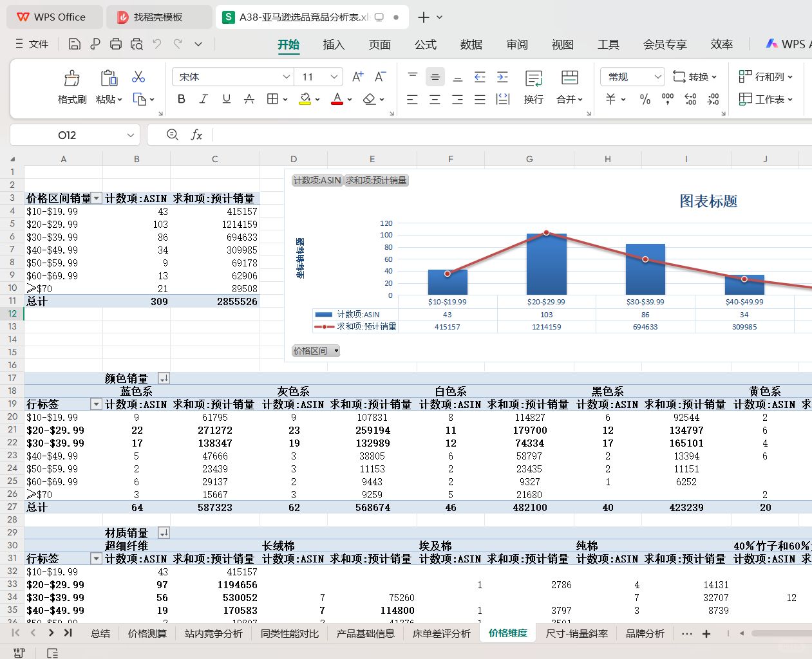Toggle horizontal center alignment
This screenshot has height=659, width=812.
[x=435, y=99]
